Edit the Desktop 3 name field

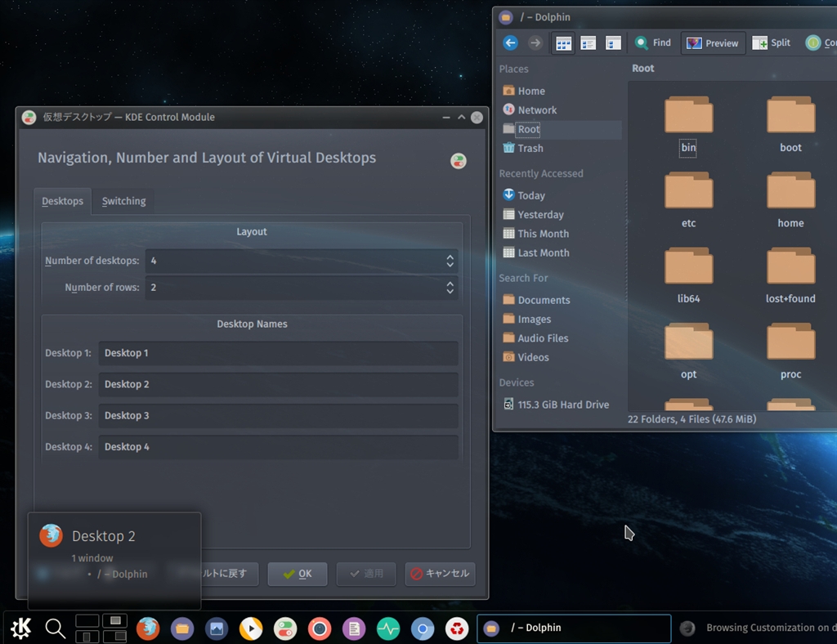(x=278, y=416)
